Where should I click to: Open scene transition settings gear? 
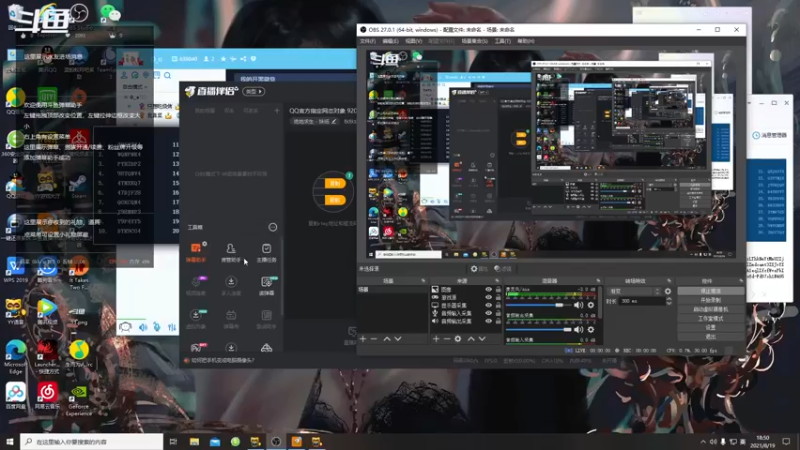click(668, 291)
